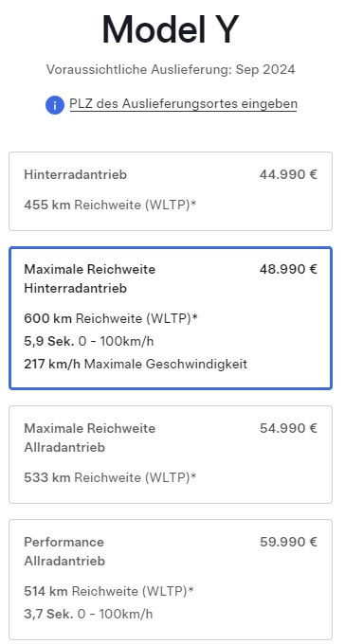345x644 pixels.
Task: Open the PLZ des Auslieferungsortes eingeben link
Action: (x=183, y=103)
